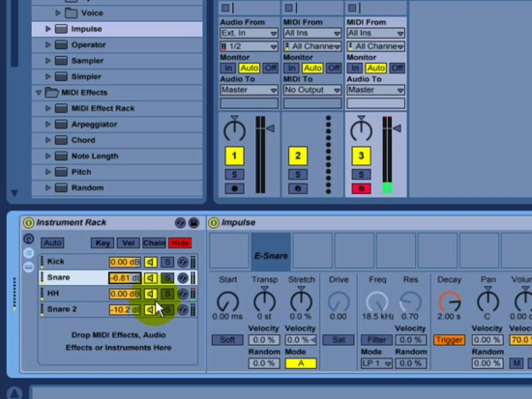Image resolution: width=532 pixels, height=399 pixels.
Task: Activate the Snare chain speaker icon
Action: [150, 278]
